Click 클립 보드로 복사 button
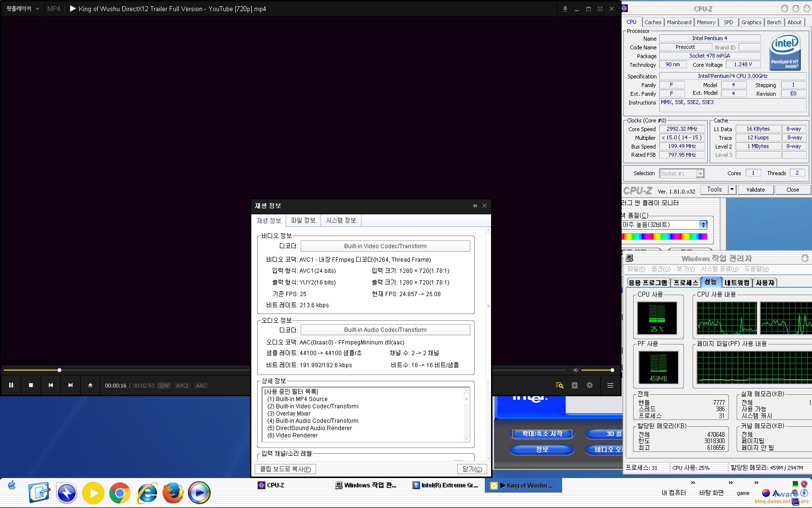 point(286,469)
